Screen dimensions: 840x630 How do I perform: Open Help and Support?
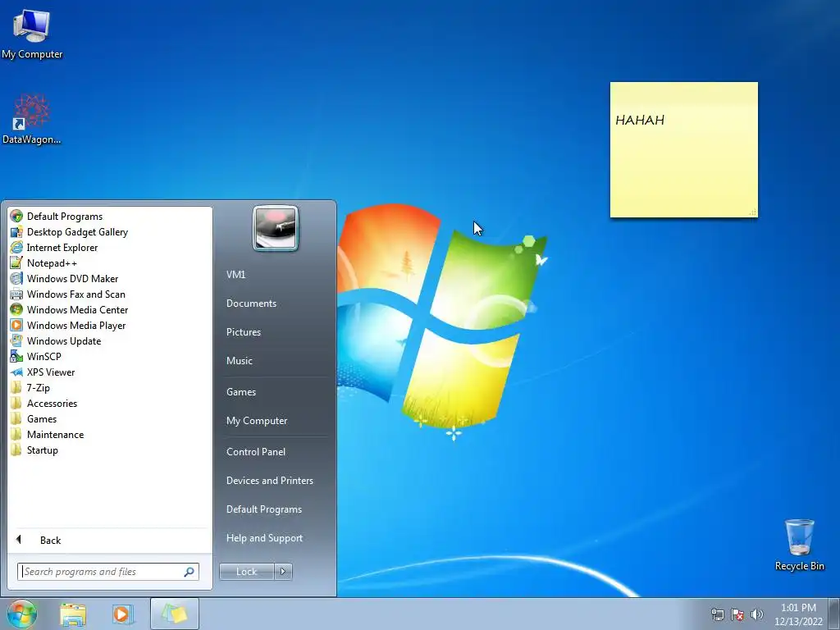pos(264,538)
